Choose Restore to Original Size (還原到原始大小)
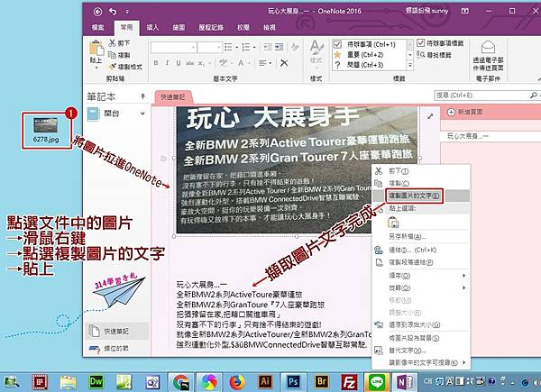This screenshot has height=392, width=541. click(x=421, y=324)
